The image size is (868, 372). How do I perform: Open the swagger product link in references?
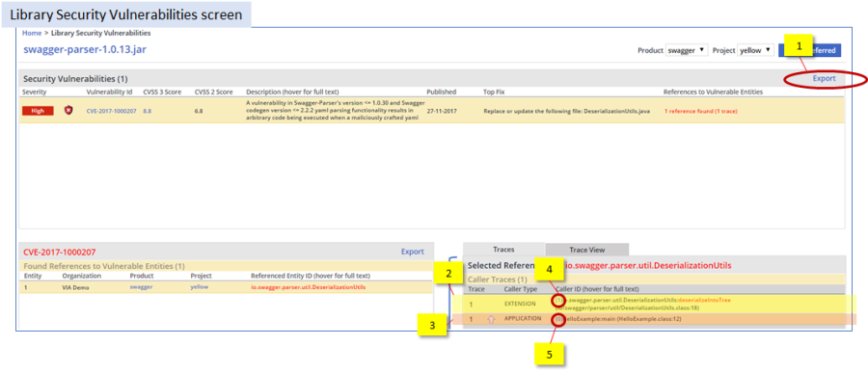tap(141, 287)
